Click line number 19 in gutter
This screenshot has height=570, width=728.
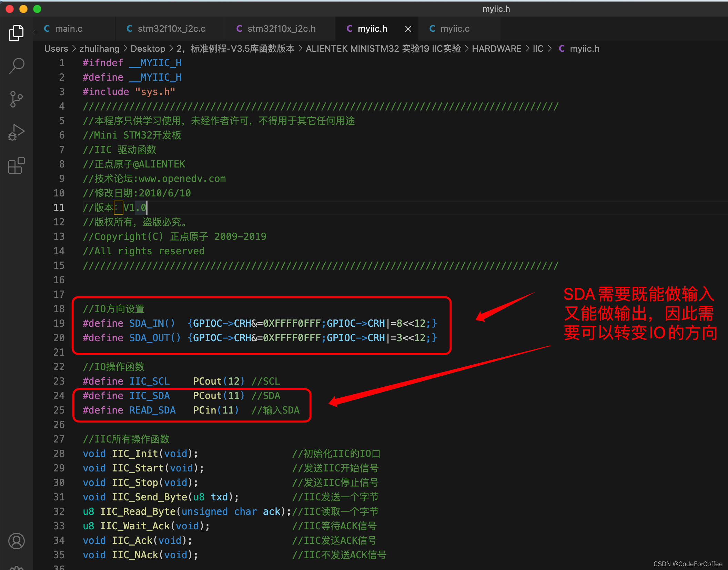coord(59,323)
